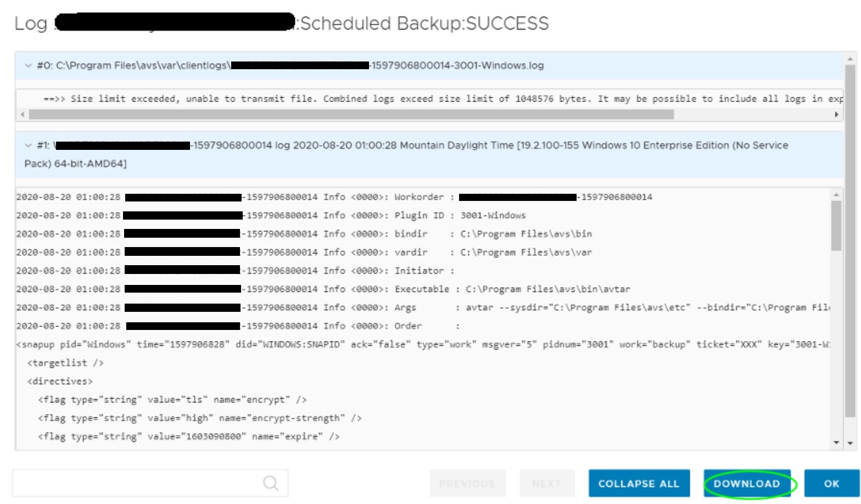Click the inner log pane vertical scrollbar thumb
The height and width of the screenshot is (504, 861).
click(x=836, y=225)
